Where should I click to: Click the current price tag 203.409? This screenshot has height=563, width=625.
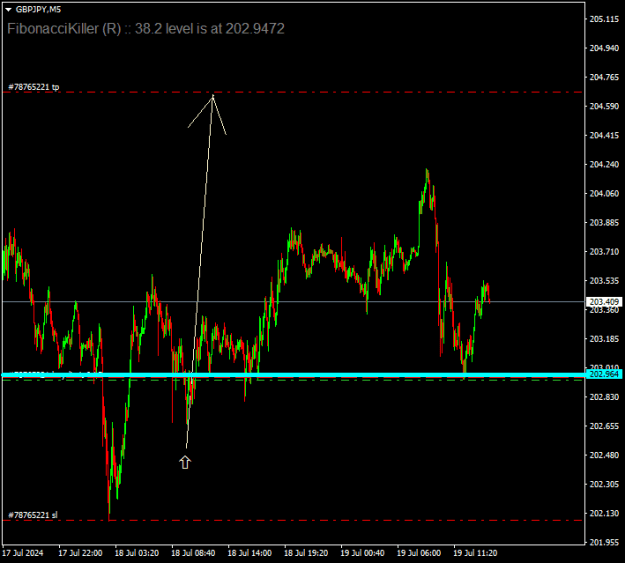point(604,302)
